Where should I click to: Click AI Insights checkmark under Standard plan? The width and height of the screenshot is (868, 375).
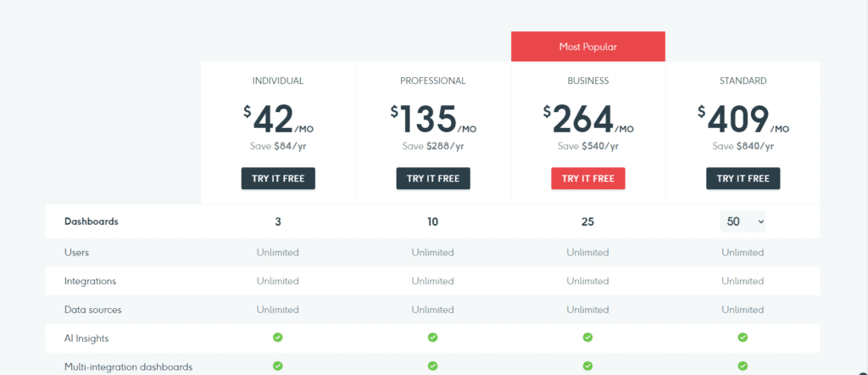743,338
